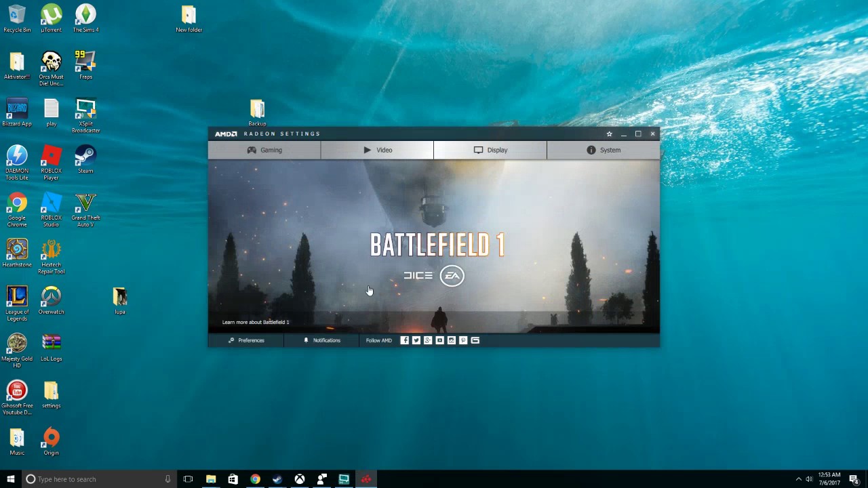Open AMD Gaming community icon after Pinterest

point(475,340)
